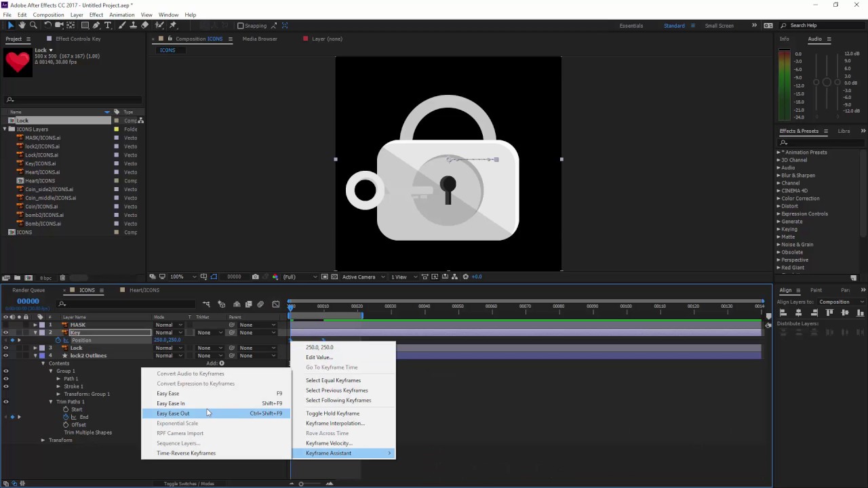The image size is (868, 488).
Task: Open Composition Mini-Flowchart in timeline
Action: (206, 304)
